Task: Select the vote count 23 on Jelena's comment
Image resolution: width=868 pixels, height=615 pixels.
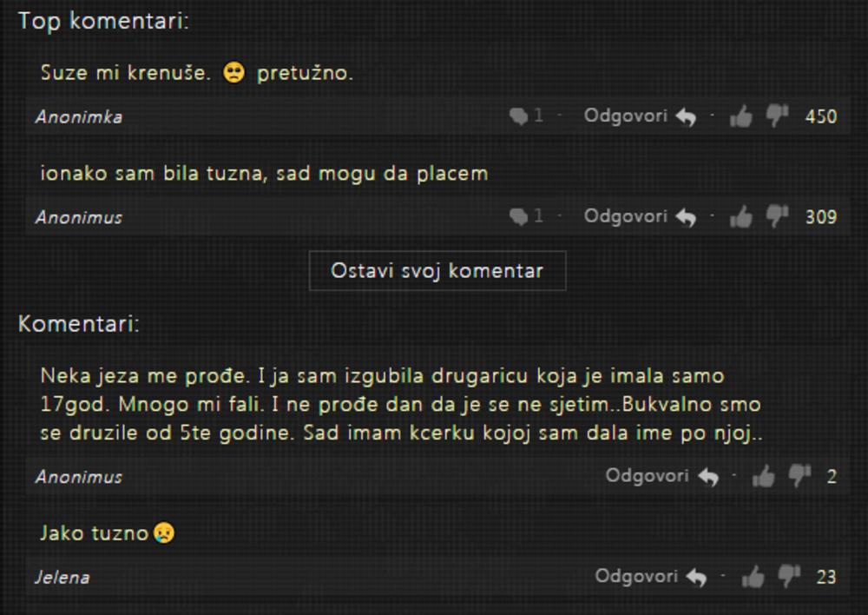Action: [826, 578]
